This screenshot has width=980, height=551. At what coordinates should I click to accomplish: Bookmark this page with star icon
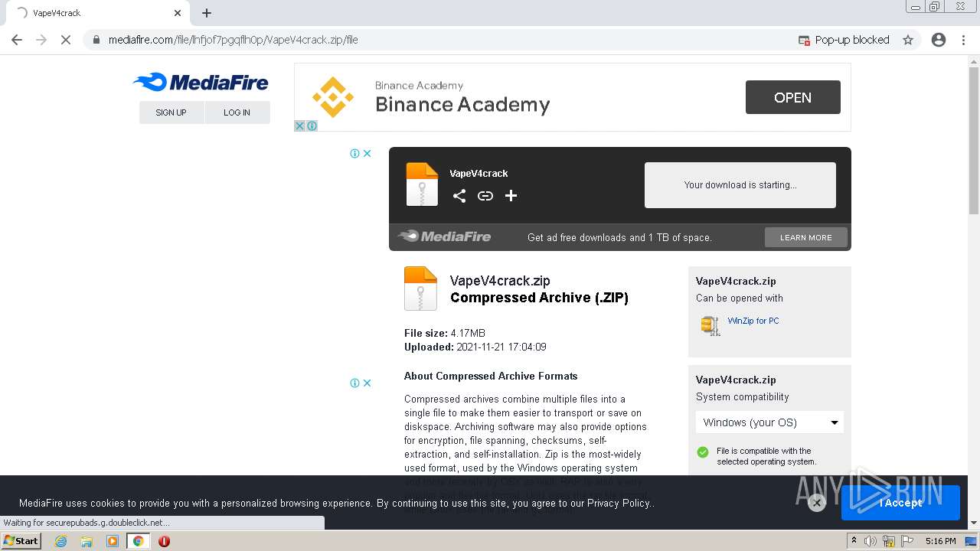point(908,40)
